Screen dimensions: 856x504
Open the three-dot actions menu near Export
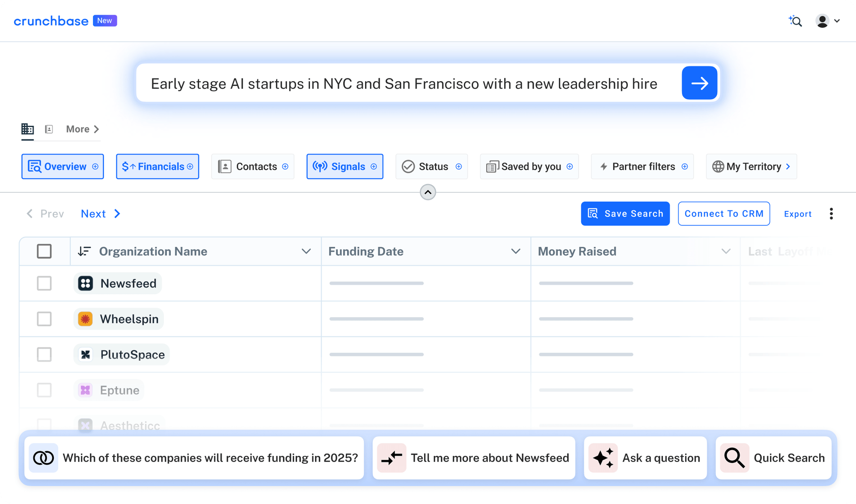point(832,213)
